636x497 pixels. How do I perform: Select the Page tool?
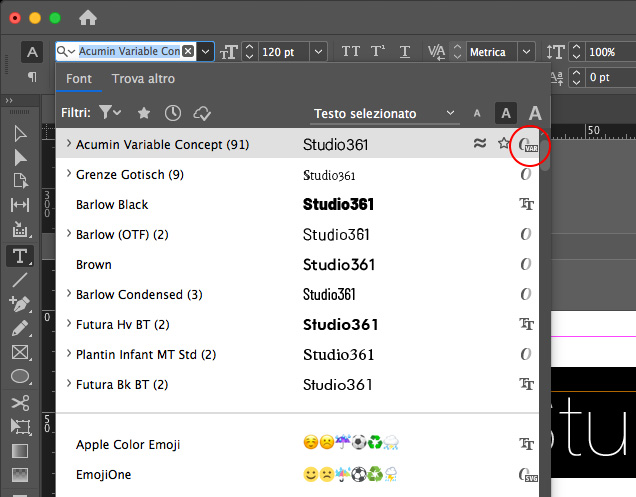(20, 181)
